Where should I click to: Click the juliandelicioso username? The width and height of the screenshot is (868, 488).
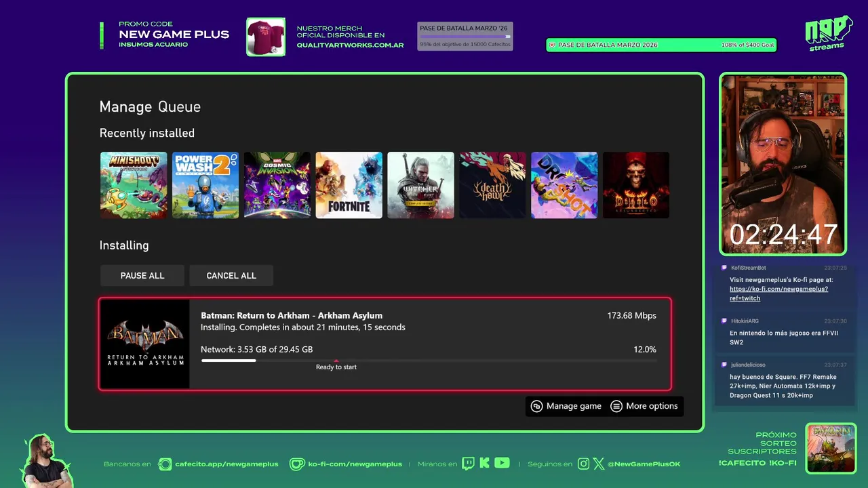[x=748, y=365]
